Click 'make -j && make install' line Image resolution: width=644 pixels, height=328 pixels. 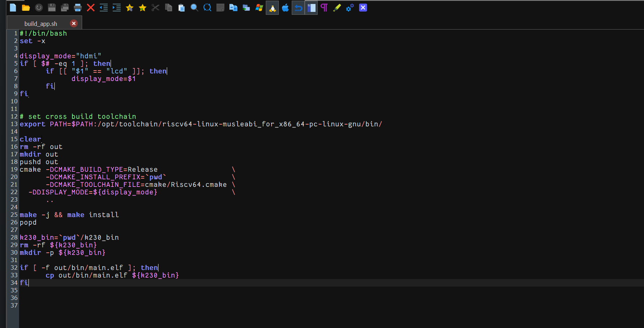pos(69,215)
